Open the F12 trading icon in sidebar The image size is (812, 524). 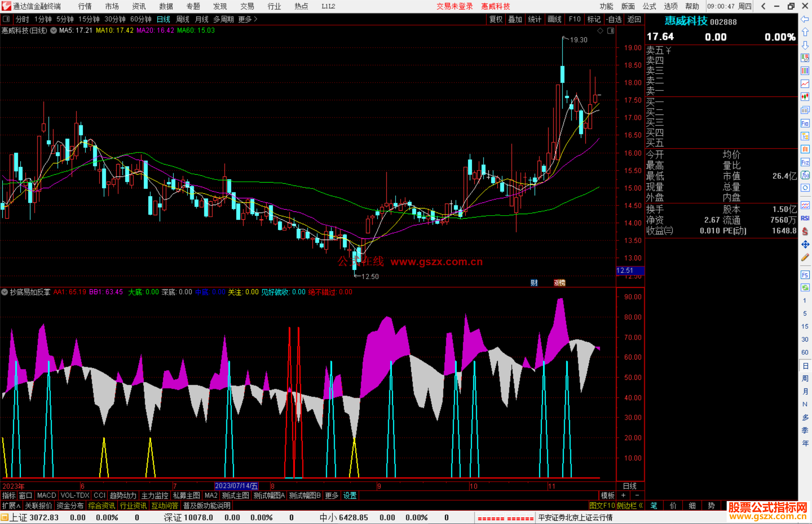[805, 162]
